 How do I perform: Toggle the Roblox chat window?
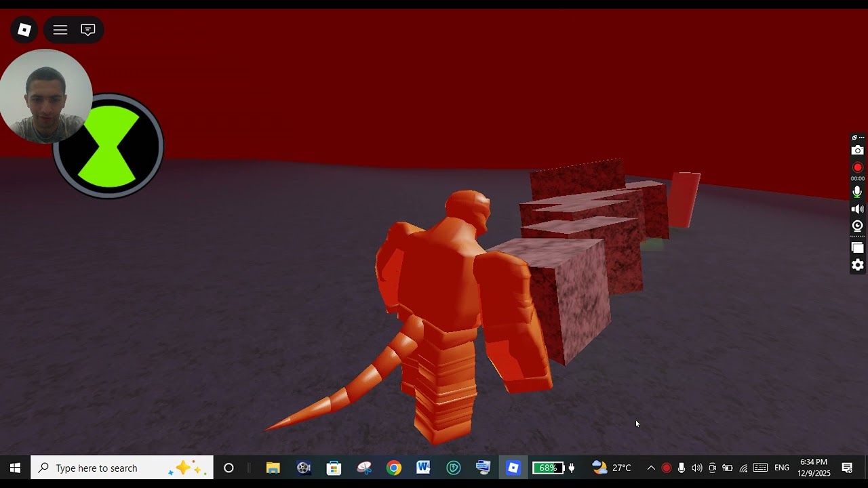pyautogui.click(x=88, y=30)
